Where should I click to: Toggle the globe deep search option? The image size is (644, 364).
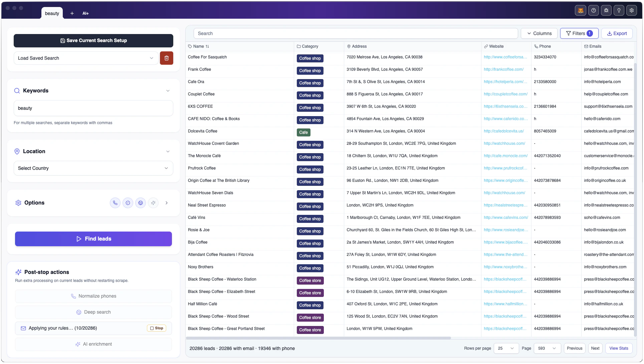[x=141, y=203]
